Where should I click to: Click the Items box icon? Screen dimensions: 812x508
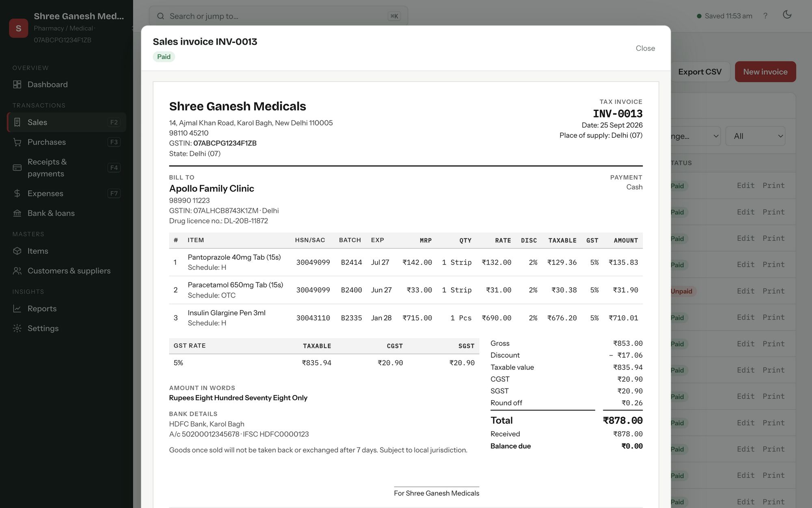click(17, 251)
